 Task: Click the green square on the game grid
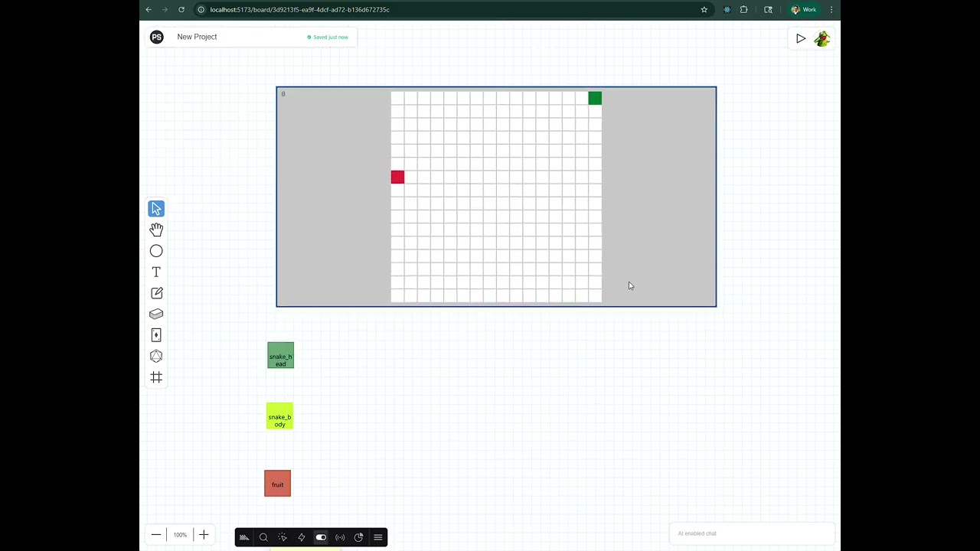(595, 98)
